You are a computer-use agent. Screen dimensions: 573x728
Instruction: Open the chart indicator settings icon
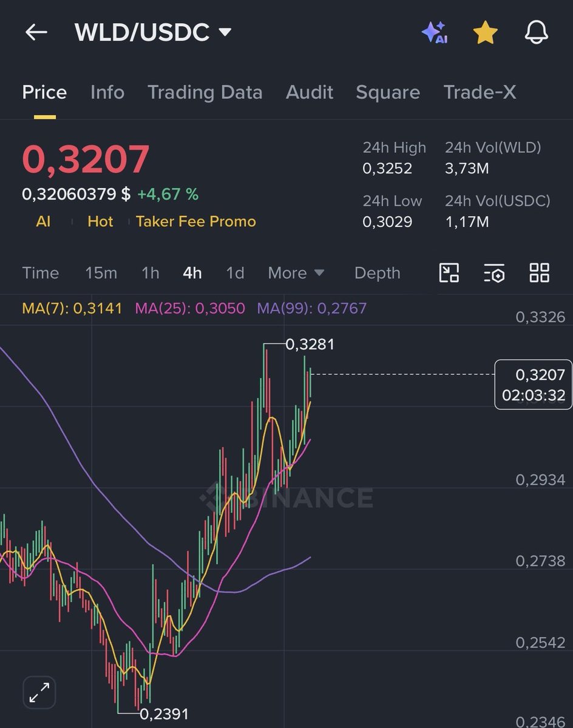[494, 273]
